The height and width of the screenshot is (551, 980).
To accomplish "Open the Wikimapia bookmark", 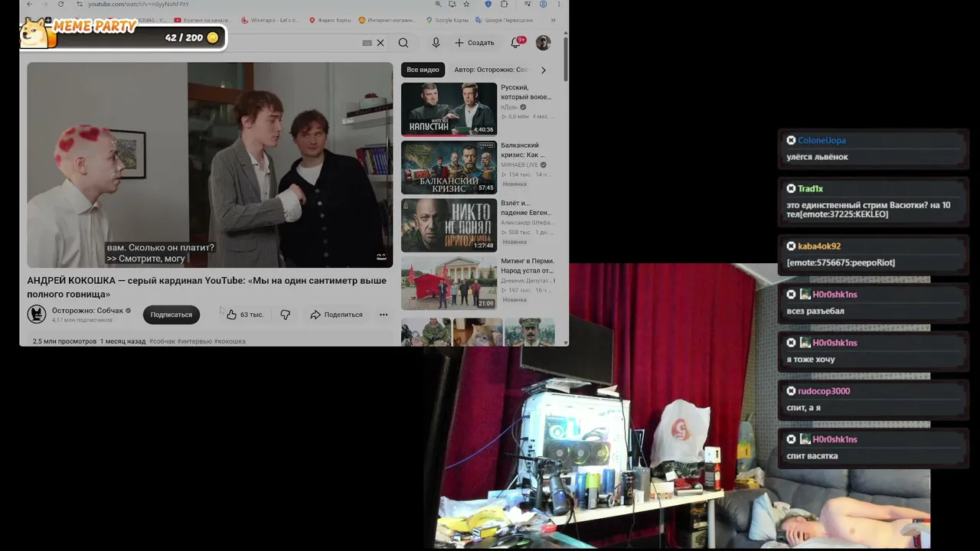I will coord(269,20).
